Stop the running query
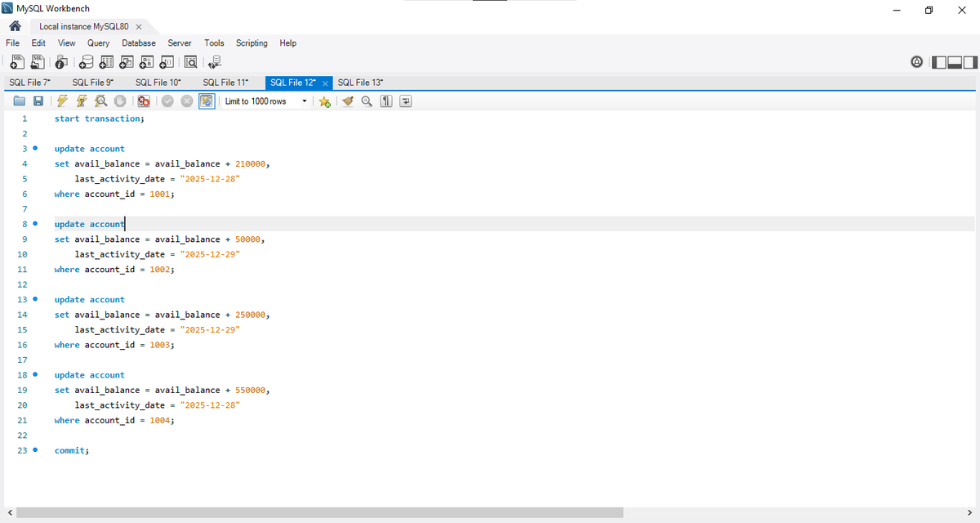This screenshot has height=523, width=980. pos(119,101)
